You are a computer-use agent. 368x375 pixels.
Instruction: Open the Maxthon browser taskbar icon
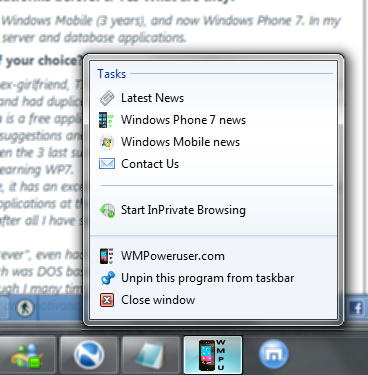274,355
